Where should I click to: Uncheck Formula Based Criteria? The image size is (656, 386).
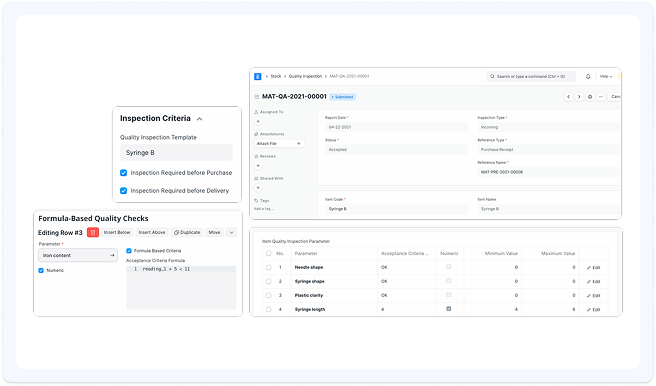(129, 251)
